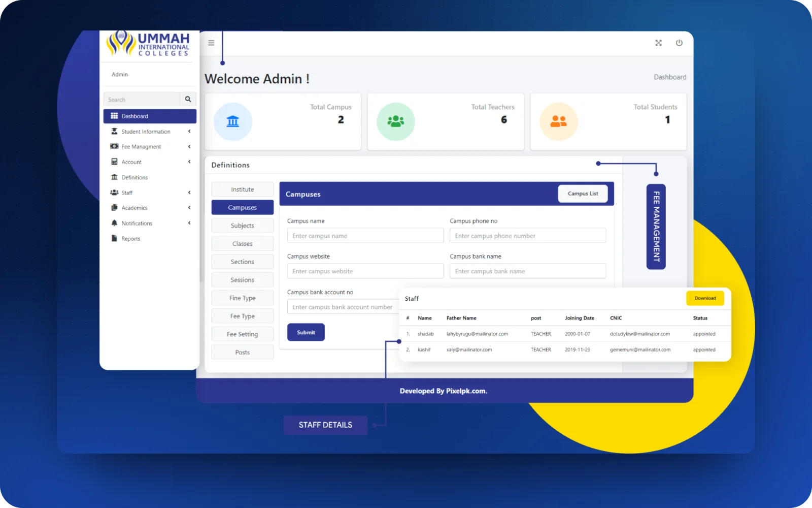812x508 pixels.
Task: Click the Total Teachers group icon
Action: (x=396, y=121)
